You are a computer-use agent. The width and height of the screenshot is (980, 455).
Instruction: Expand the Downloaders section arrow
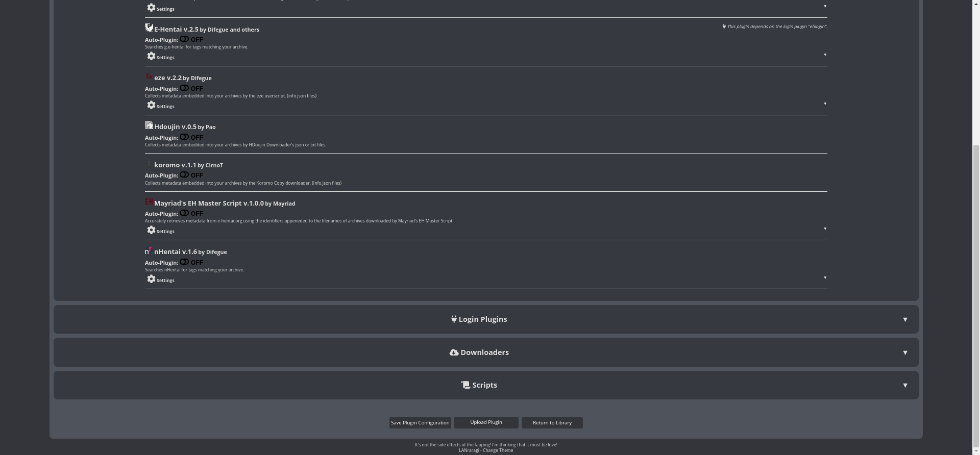(x=905, y=353)
